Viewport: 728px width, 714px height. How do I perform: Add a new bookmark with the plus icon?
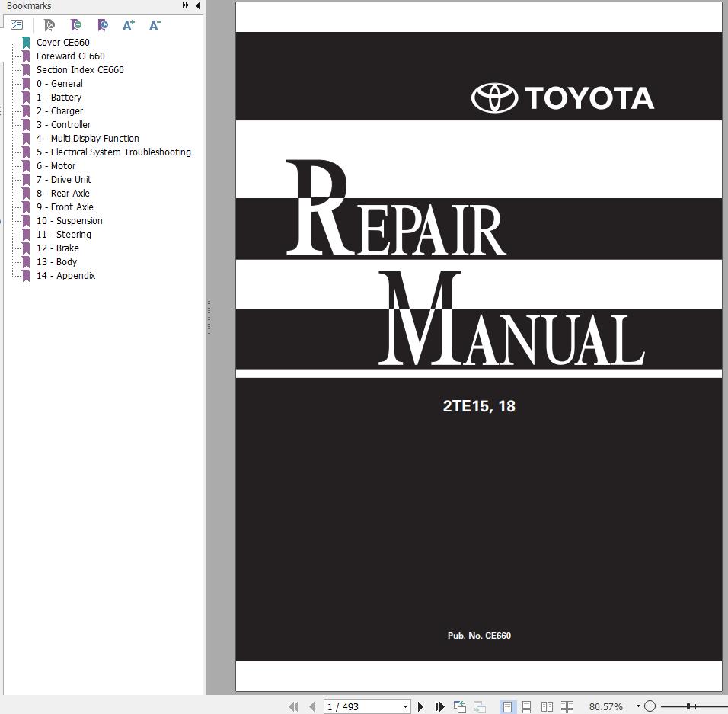coord(75,25)
